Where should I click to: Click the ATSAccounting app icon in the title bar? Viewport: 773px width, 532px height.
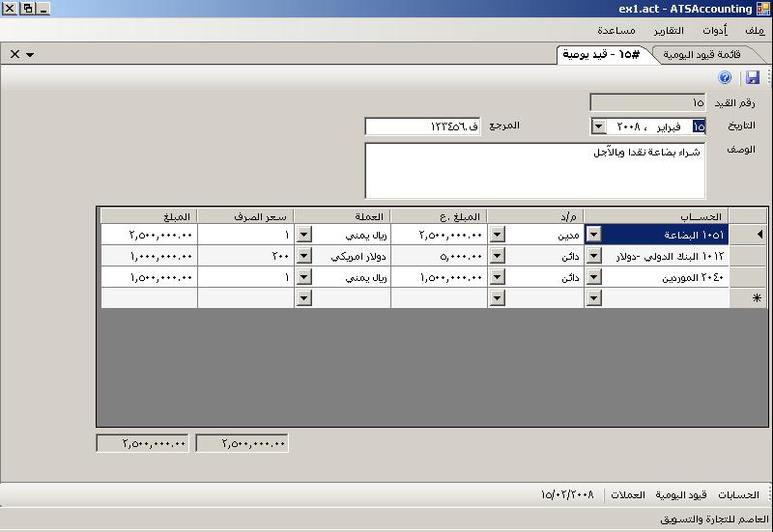point(762,9)
